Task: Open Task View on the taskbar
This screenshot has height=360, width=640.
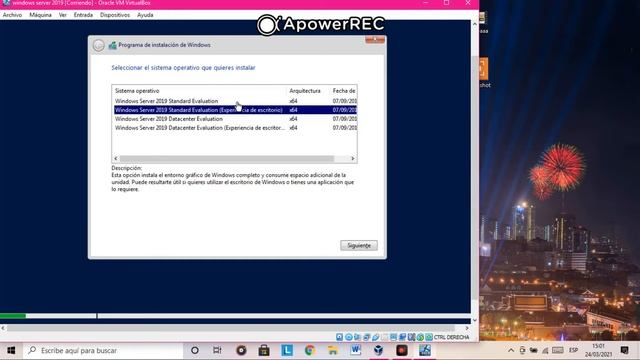Action: pyautogui.click(x=217, y=350)
